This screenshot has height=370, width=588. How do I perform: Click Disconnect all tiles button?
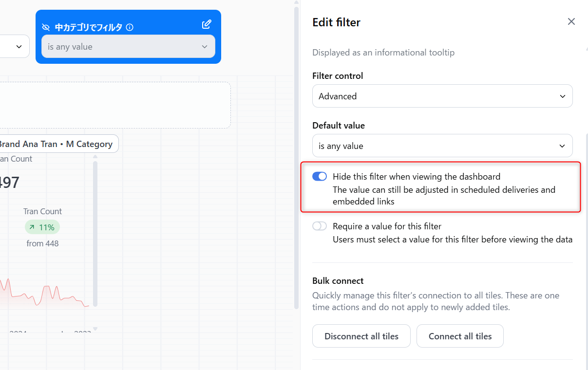coord(361,336)
